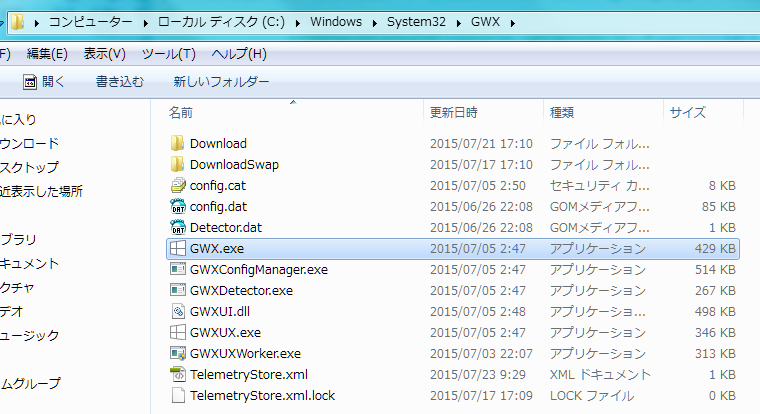This screenshot has width=760, height=414.
Task: Open ホームグループ item in navigation pane
Action: point(30,383)
